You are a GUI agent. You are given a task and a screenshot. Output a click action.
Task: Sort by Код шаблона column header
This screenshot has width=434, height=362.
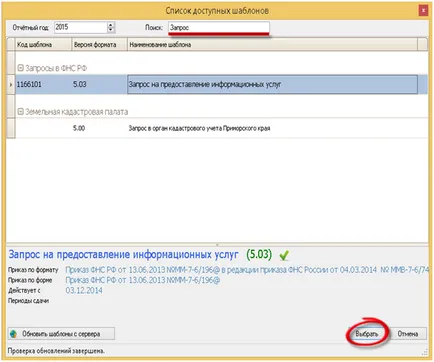pos(43,44)
